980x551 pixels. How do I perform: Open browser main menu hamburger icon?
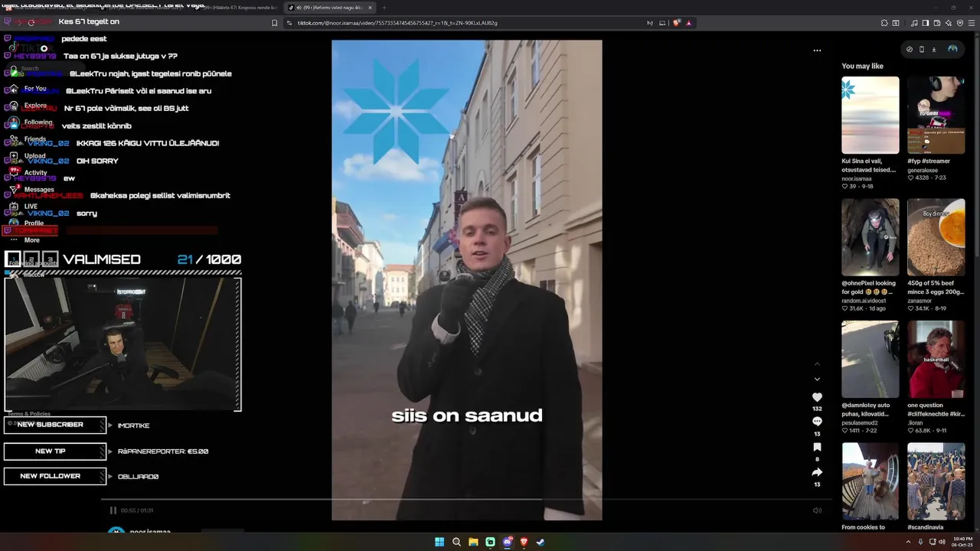click(x=972, y=23)
